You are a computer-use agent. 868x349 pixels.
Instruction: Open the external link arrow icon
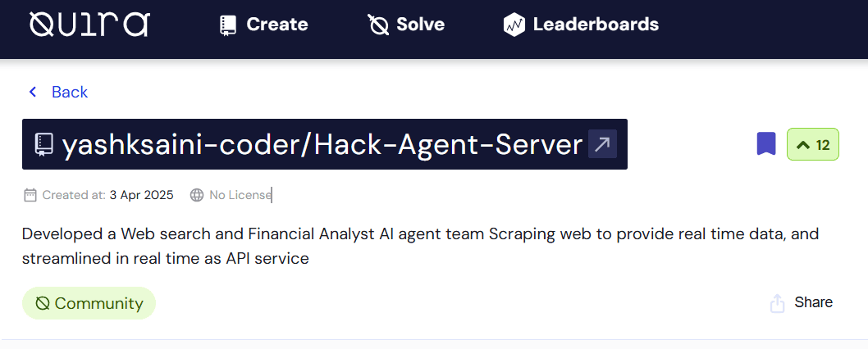click(x=602, y=144)
